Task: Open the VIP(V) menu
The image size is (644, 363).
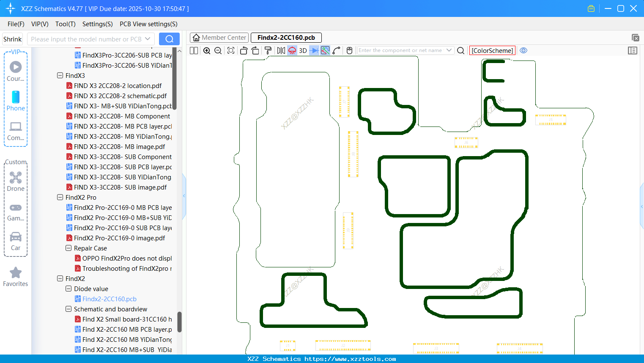Action: tap(40, 24)
